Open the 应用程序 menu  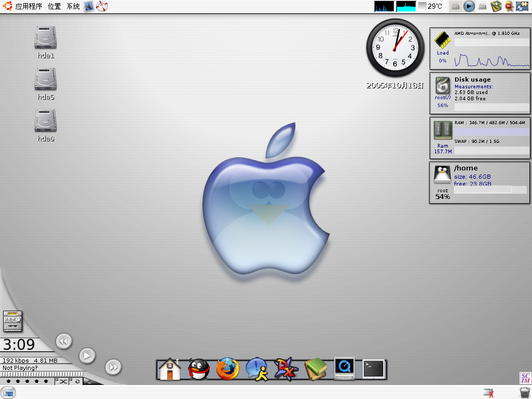[29, 6]
